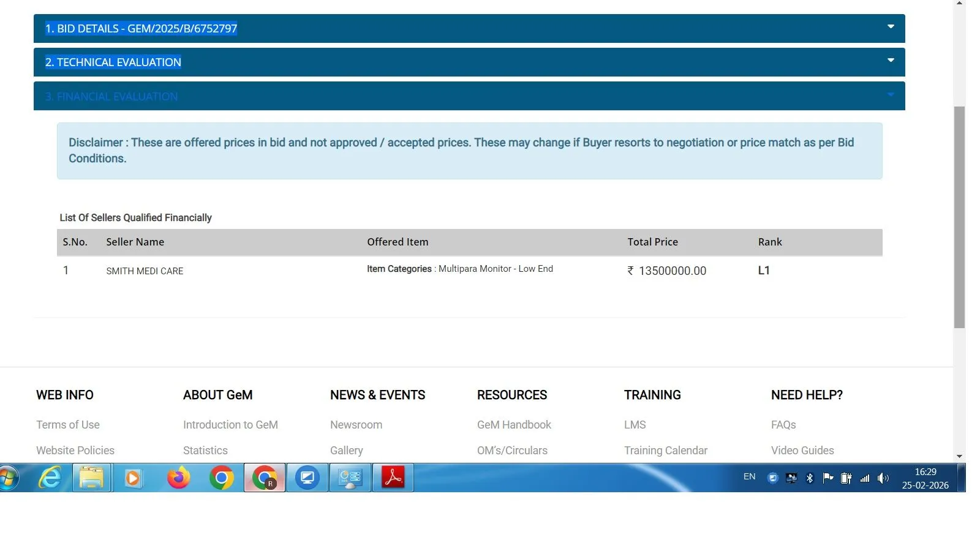
Task: Open Windows Explorer folder icon in taskbar
Action: (x=92, y=478)
